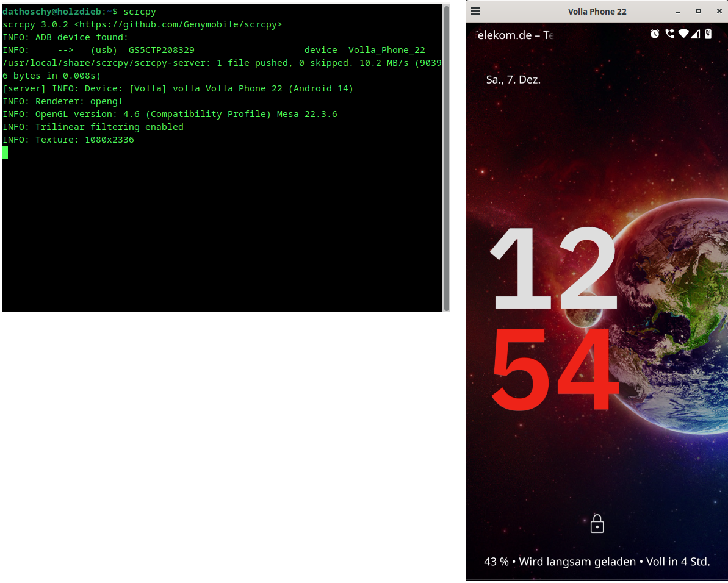Click the Volla Phone 22 title bar text
The height and width of the screenshot is (583, 728).
pyautogui.click(x=597, y=11)
